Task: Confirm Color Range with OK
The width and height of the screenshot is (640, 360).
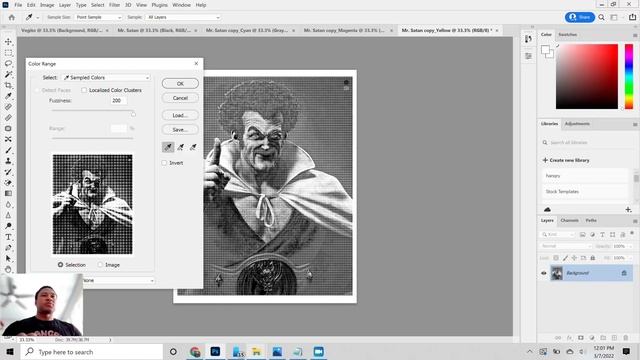Action: pos(180,84)
